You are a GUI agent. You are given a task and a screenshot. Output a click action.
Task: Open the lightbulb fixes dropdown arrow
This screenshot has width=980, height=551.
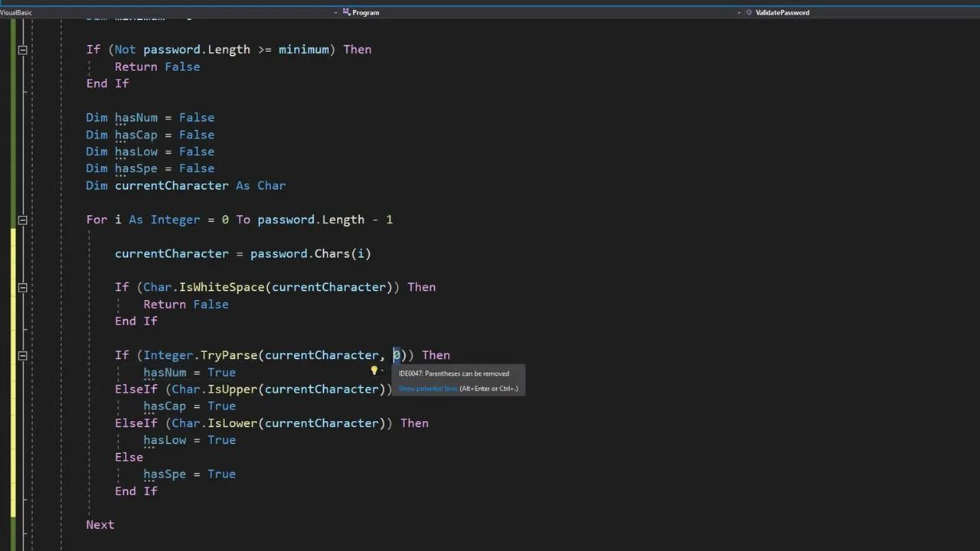pyautogui.click(x=383, y=371)
